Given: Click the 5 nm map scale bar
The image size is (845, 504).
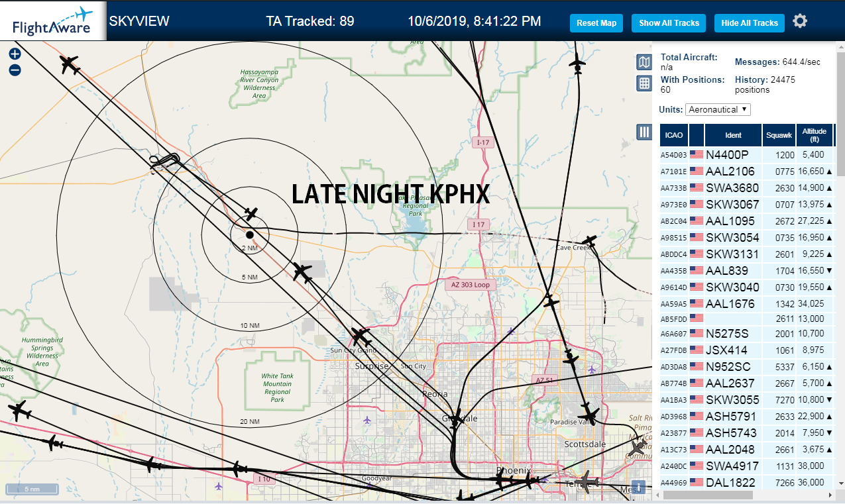Looking at the screenshot, I should click(x=31, y=490).
